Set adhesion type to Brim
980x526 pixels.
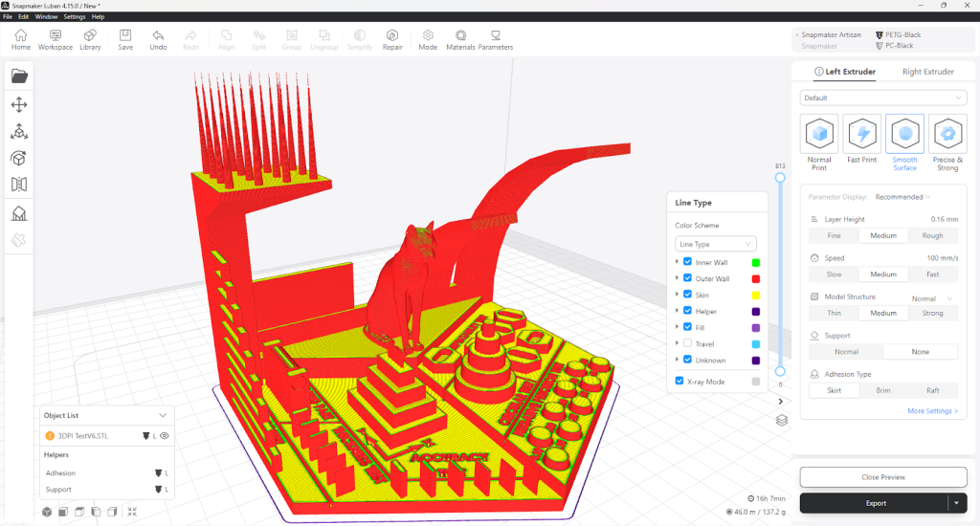(883, 390)
